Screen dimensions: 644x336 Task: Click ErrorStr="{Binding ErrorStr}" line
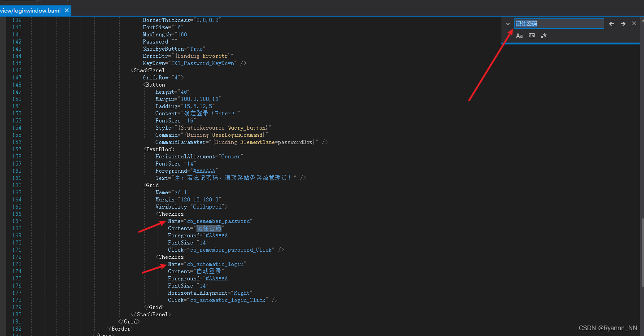pyautogui.click(x=188, y=56)
